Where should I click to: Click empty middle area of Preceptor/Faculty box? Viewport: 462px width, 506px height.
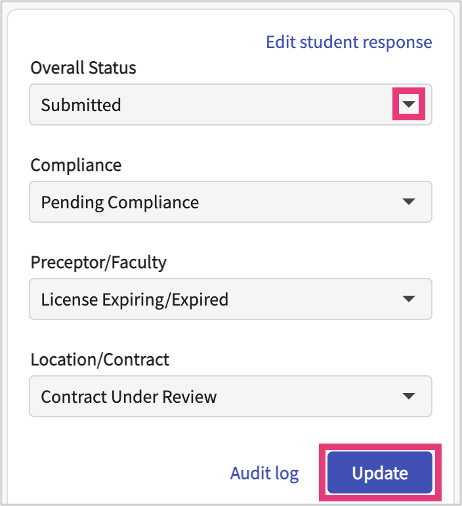pyautogui.click(x=313, y=299)
